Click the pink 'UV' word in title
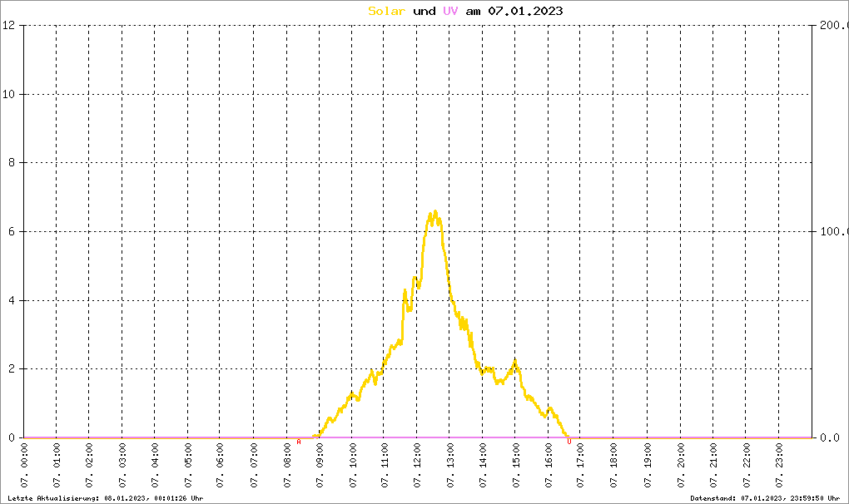849x504 pixels. click(x=450, y=11)
